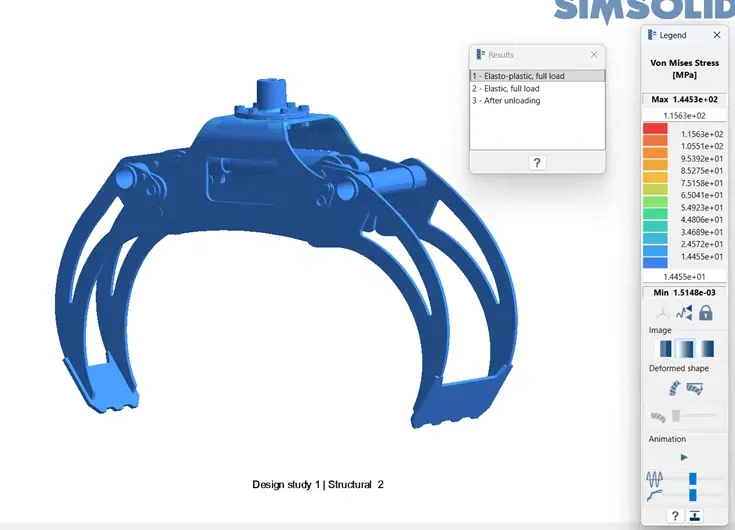
Task: Select '2 - Elastic, full load' result
Action: pyautogui.click(x=537, y=88)
